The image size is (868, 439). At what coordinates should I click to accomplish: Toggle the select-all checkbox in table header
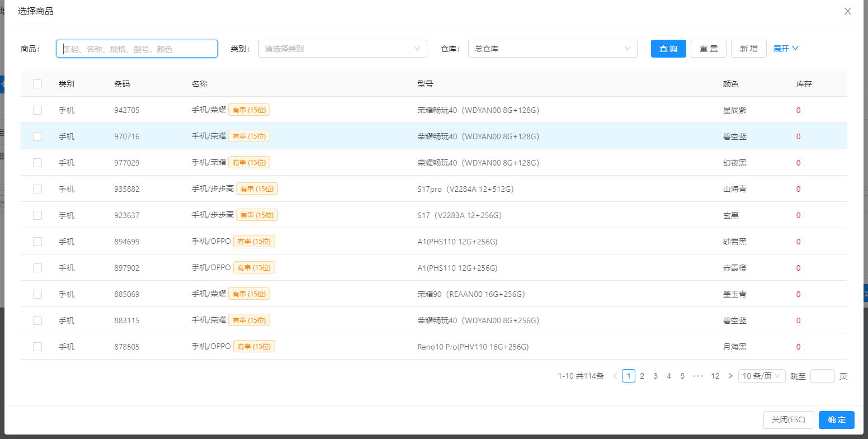[x=37, y=84]
